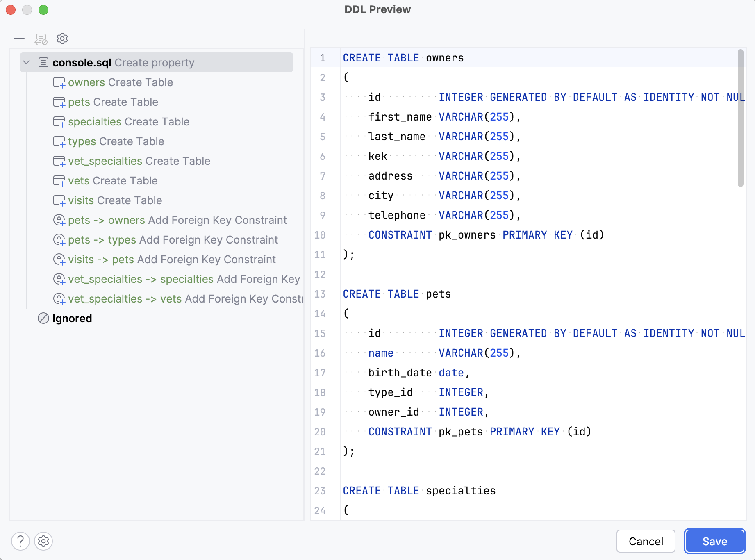Screen dimensions: 755x560
Task: Click the console.sql file icon
Action: [43, 62]
